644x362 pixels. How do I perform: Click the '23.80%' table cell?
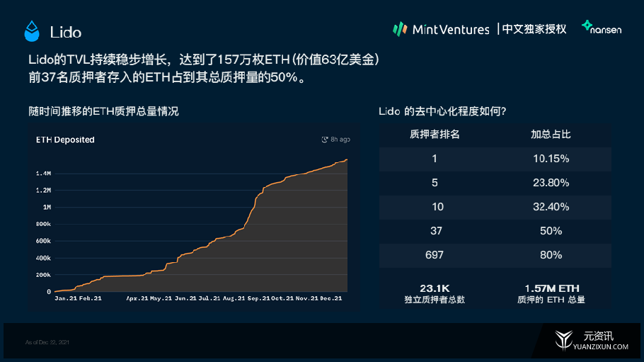pyautogui.click(x=551, y=183)
